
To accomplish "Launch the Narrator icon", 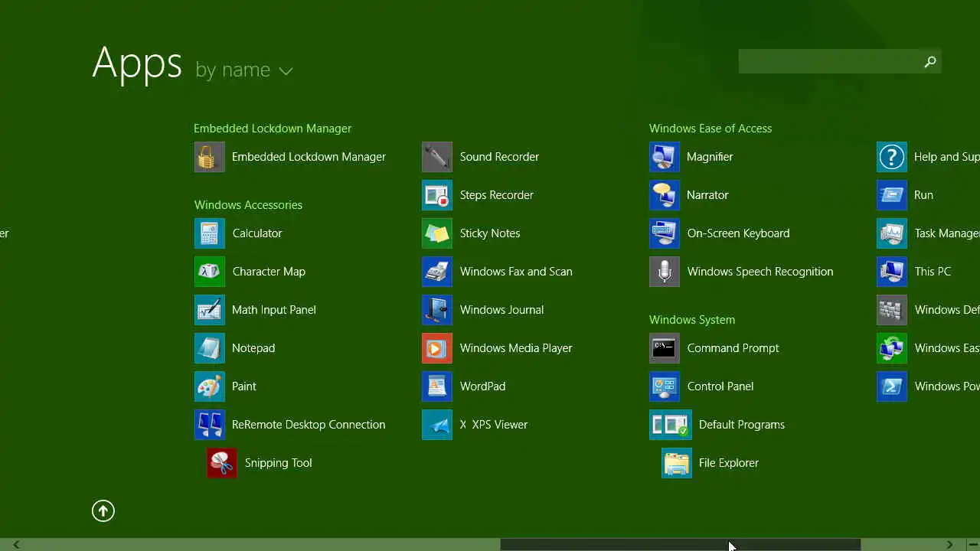I will pos(665,195).
